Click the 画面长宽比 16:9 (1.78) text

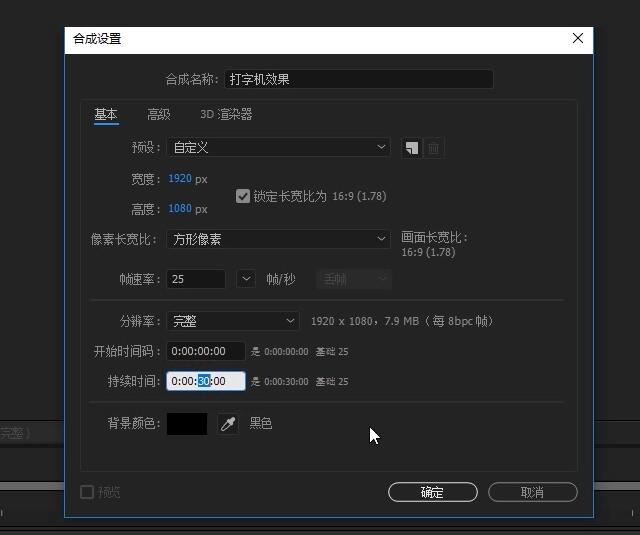pos(434,244)
